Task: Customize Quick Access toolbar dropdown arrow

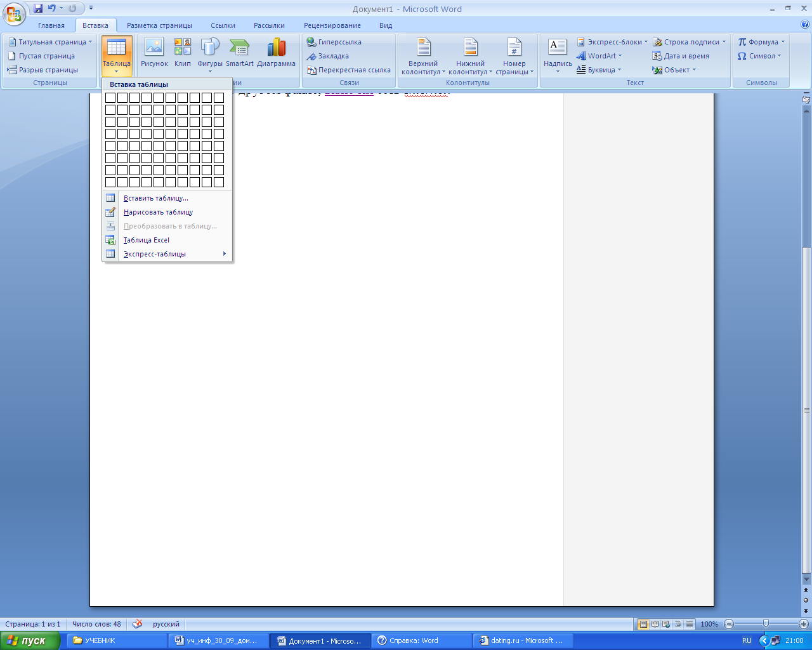Action: click(91, 8)
